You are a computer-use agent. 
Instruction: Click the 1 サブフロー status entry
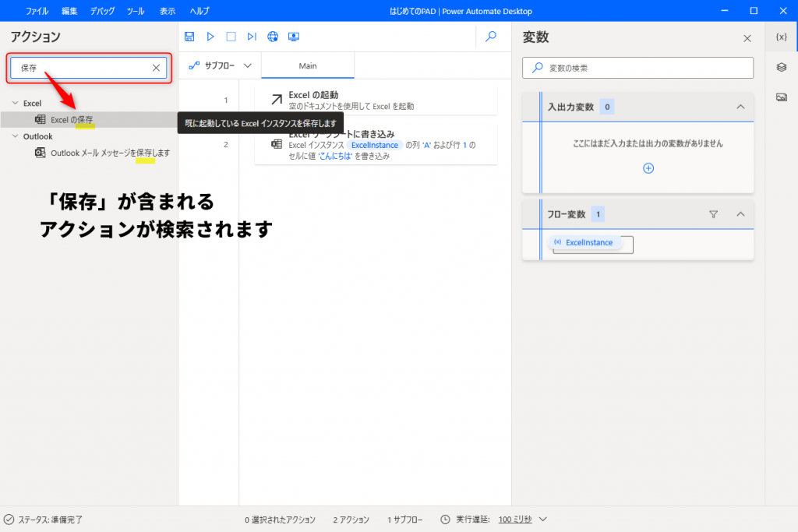point(405,520)
